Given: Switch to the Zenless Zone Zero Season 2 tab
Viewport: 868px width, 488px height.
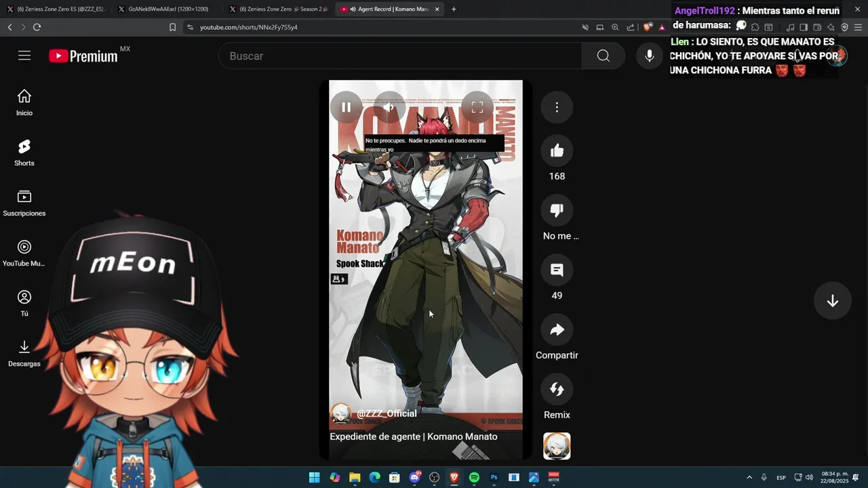Looking at the screenshot, I should point(278,9).
